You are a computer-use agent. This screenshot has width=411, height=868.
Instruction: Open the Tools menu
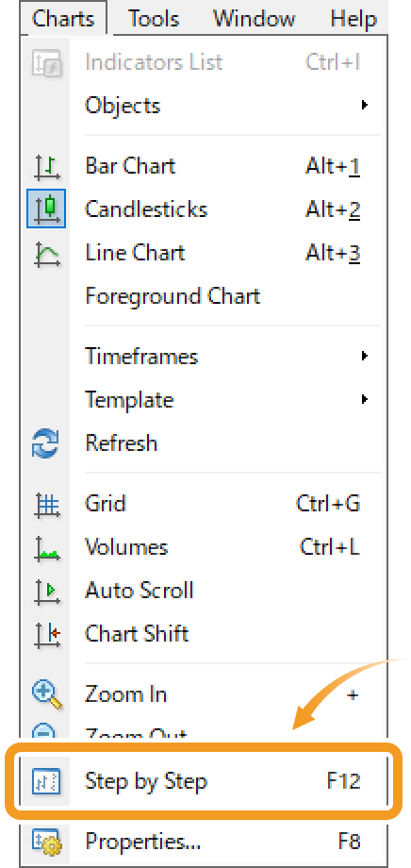coord(154,19)
